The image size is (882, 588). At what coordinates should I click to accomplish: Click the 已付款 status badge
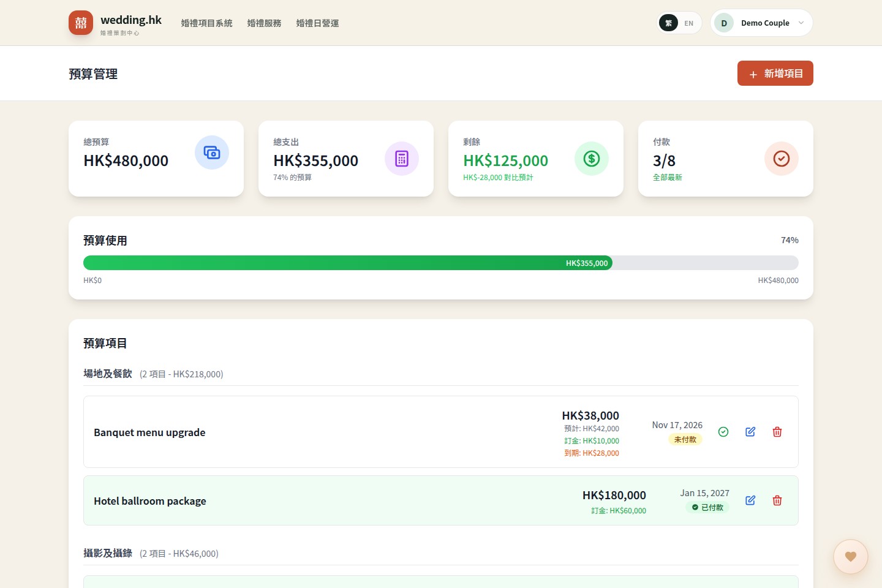707,508
